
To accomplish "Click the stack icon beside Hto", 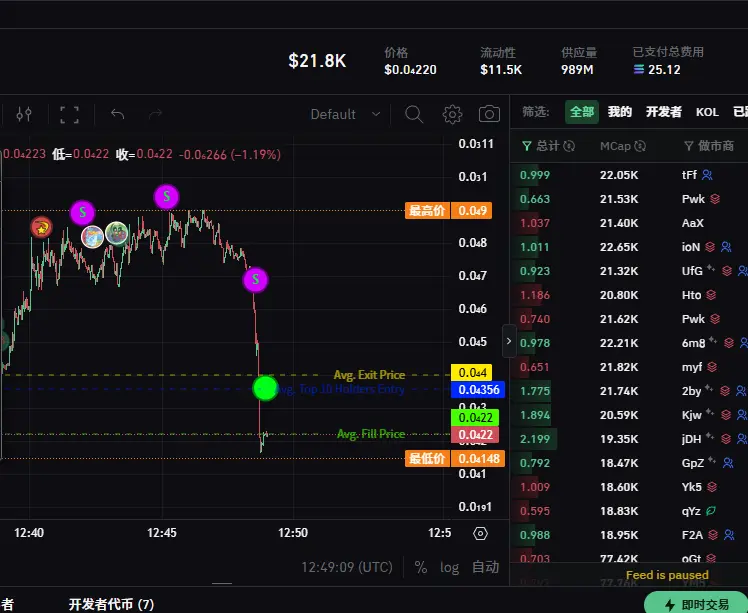I will [711, 295].
